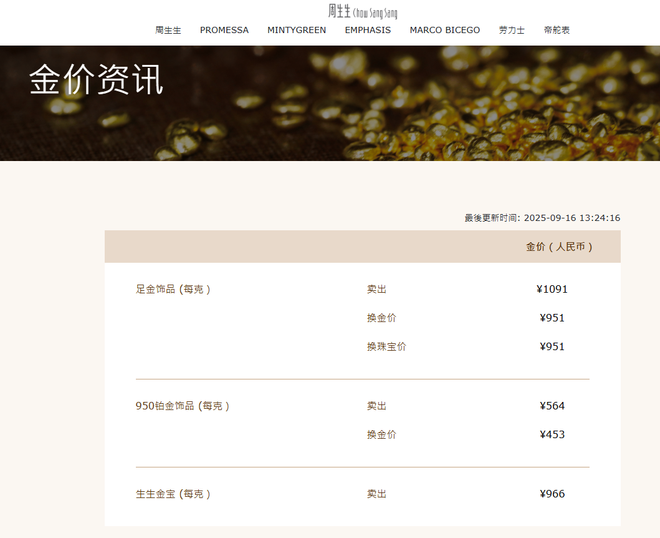
Task: Open the 周生生 navigation menu item
Action: point(168,30)
